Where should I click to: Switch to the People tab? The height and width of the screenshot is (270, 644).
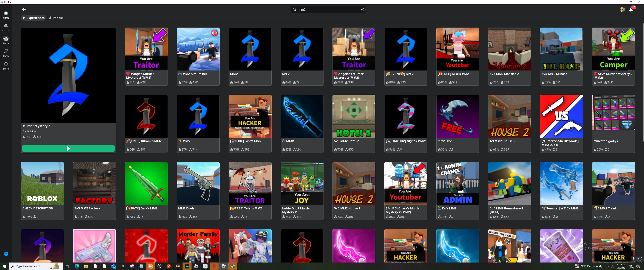click(56, 18)
